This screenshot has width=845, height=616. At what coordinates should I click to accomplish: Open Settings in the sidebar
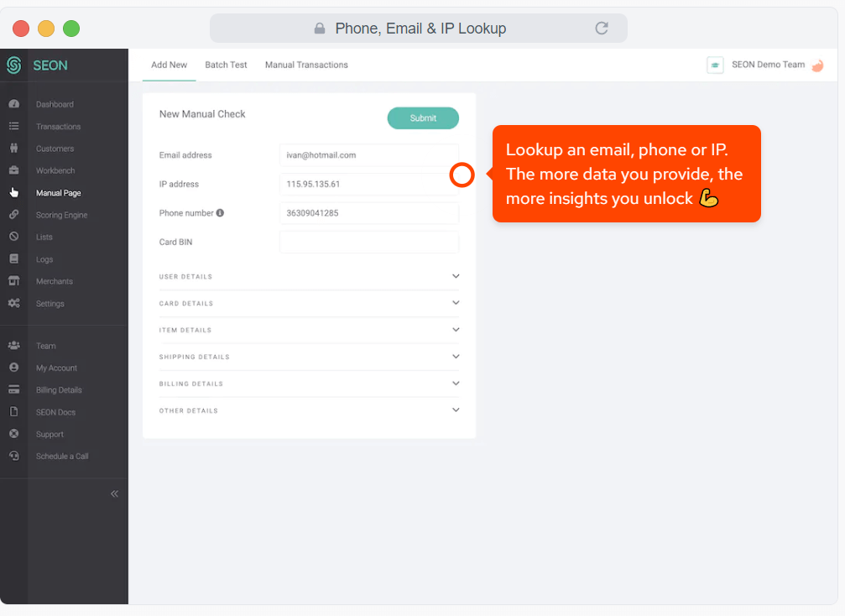click(x=50, y=304)
